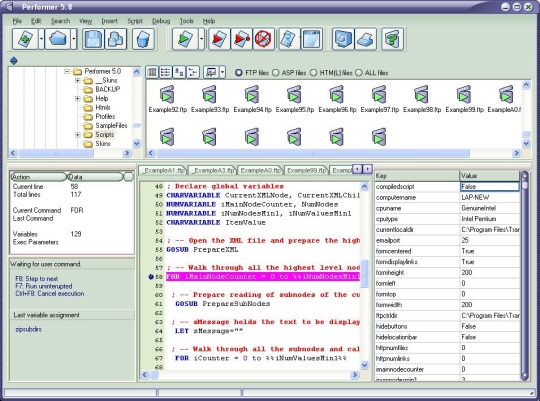540x401 pixels.
Task: Click the Save floppy disk icon
Action: 93,39
